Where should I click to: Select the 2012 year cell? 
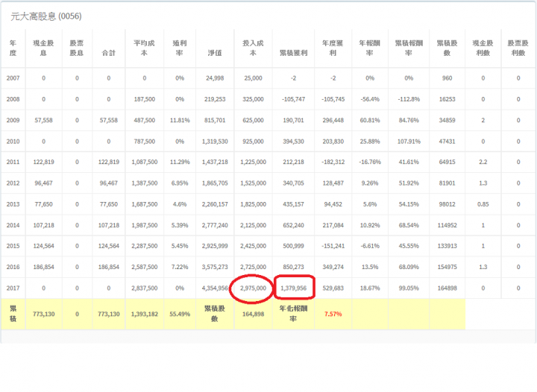tap(13, 183)
